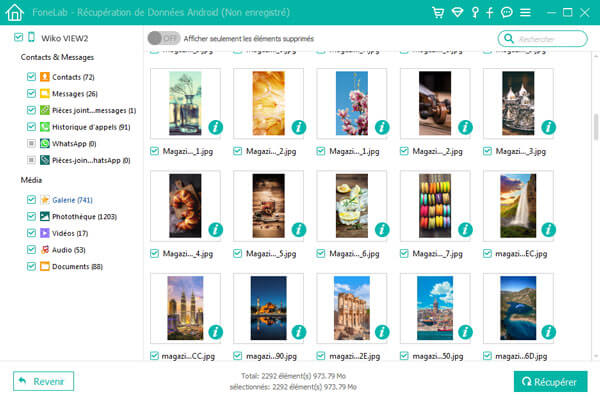Click the WhatsApp green icon

coord(45,144)
